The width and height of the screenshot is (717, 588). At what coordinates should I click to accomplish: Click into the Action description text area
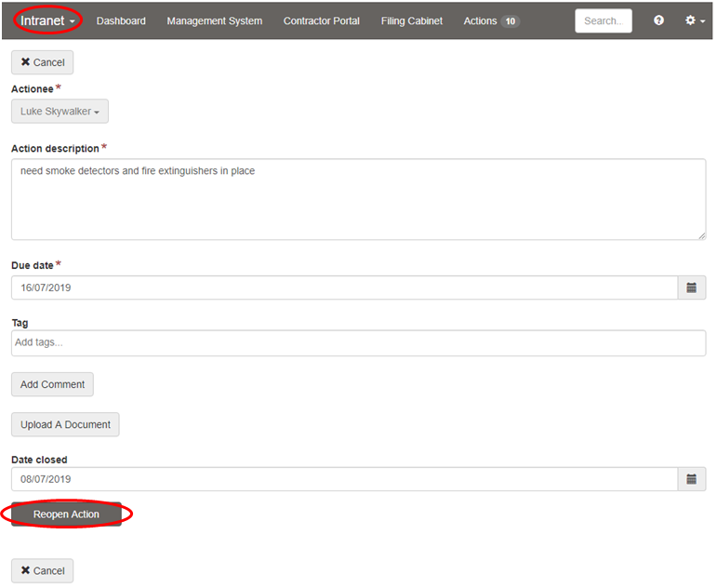(x=358, y=199)
